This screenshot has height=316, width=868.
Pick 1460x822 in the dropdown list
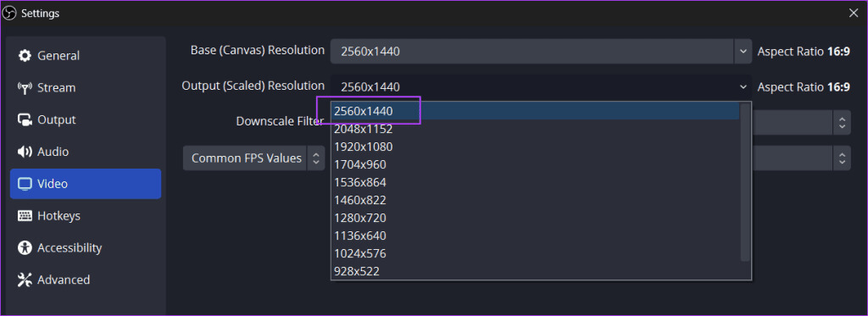(x=536, y=200)
